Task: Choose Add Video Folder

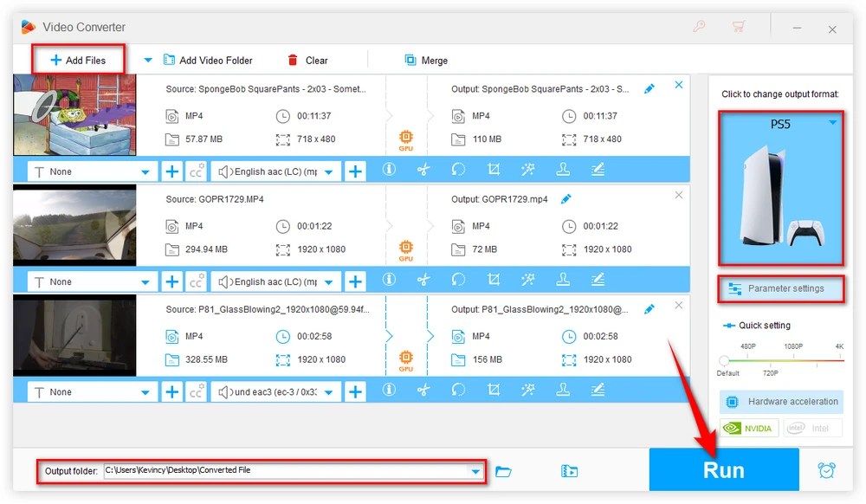Action: coord(208,60)
